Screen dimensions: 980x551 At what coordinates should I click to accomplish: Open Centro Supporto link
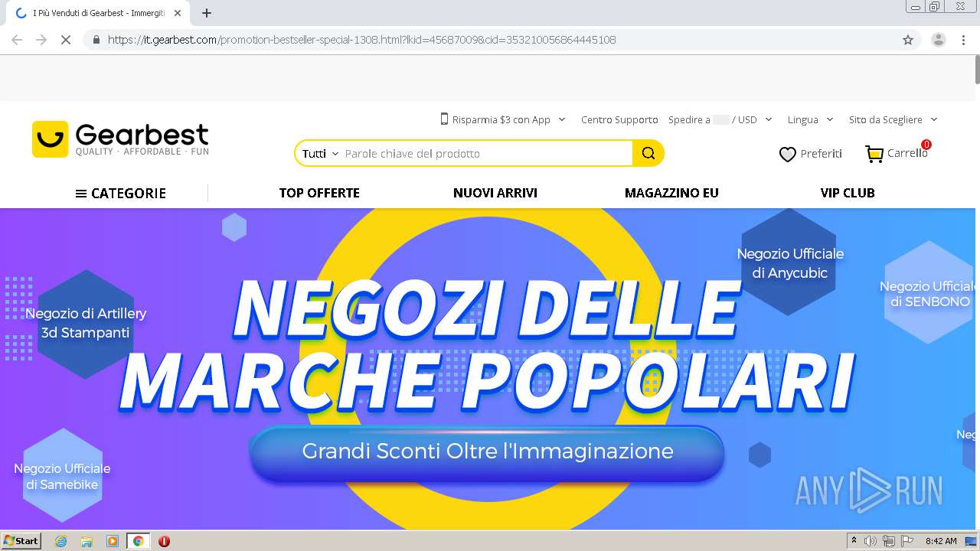click(x=619, y=119)
